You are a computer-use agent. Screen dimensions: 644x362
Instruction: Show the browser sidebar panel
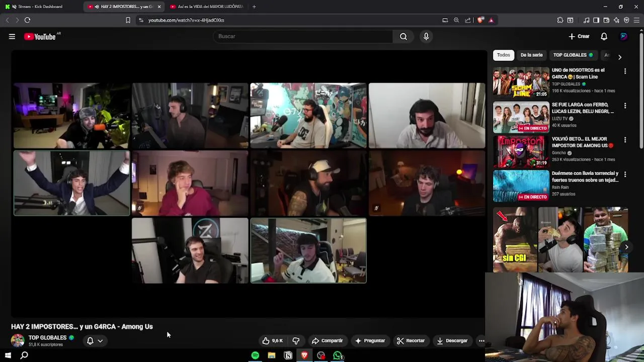click(596, 20)
